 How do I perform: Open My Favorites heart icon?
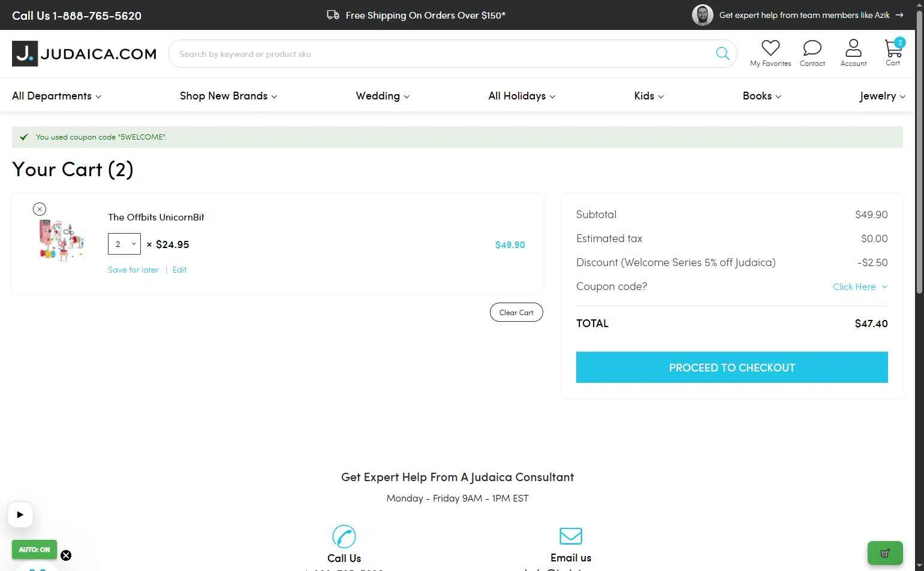(770, 48)
